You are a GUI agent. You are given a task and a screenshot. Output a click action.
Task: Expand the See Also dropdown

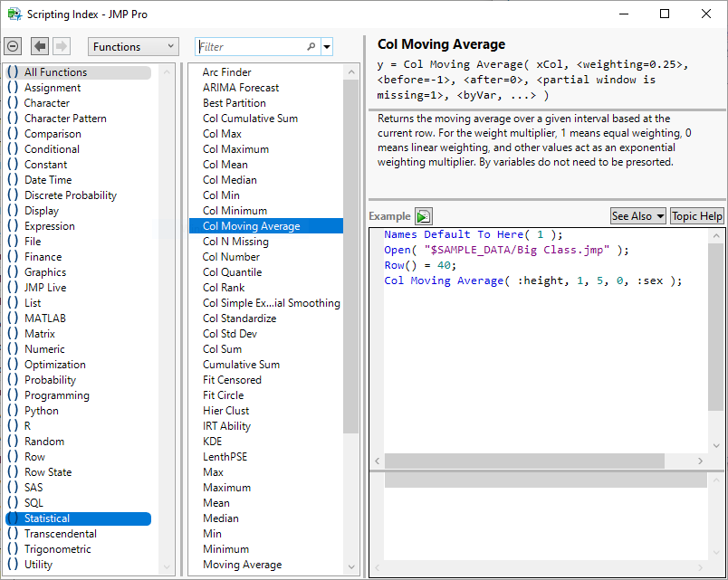point(637,216)
